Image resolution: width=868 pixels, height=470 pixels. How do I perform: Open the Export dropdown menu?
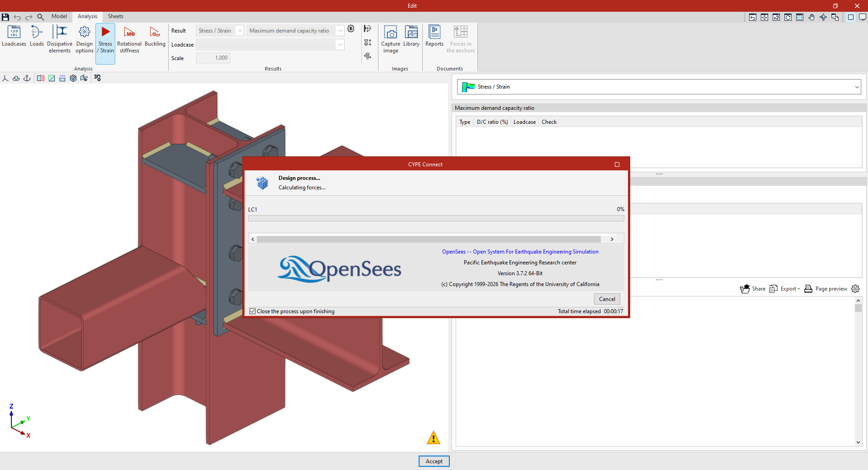click(785, 289)
